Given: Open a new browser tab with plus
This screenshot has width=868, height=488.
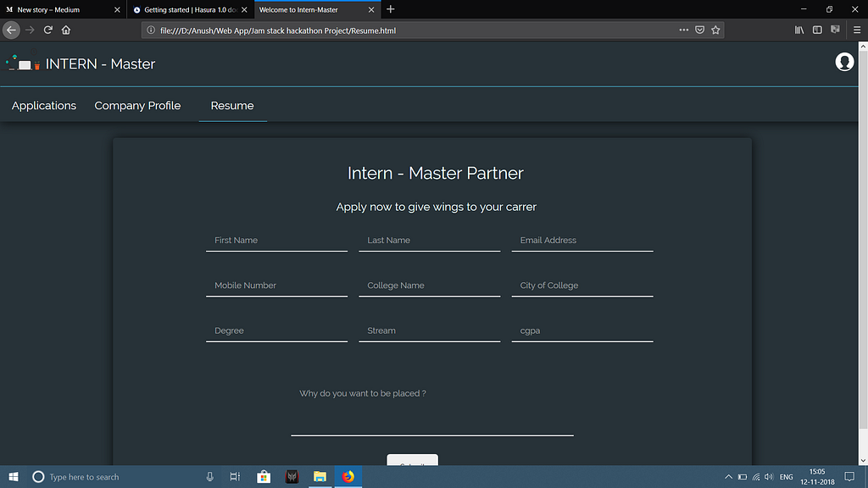Looking at the screenshot, I should point(390,9).
